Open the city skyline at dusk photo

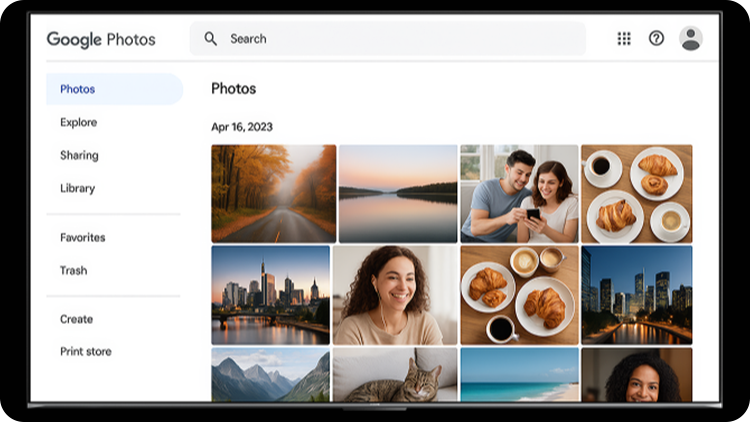pos(270,295)
